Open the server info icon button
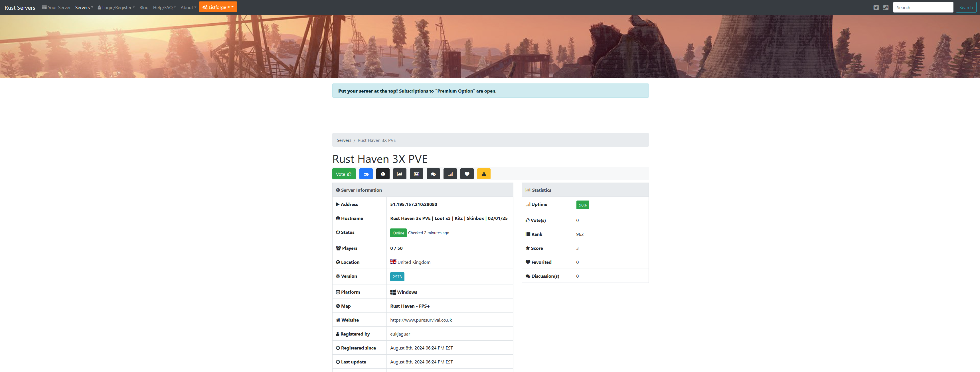Viewport: 980px width, 372px height. coord(383,174)
